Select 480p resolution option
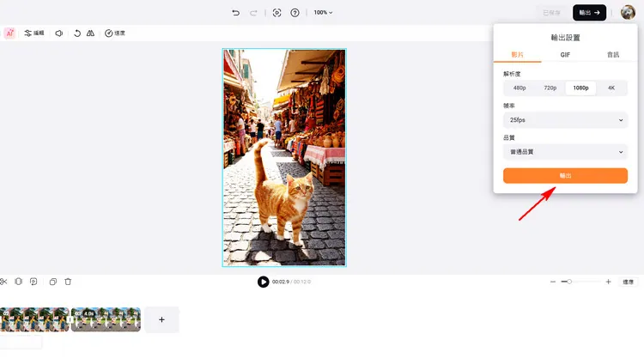The width and height of the screenshot is (644, 358). click(519, 88)
